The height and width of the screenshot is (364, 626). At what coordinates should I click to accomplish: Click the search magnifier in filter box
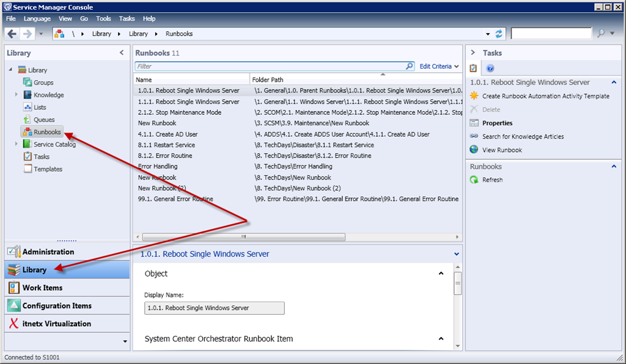pos(410,66)
